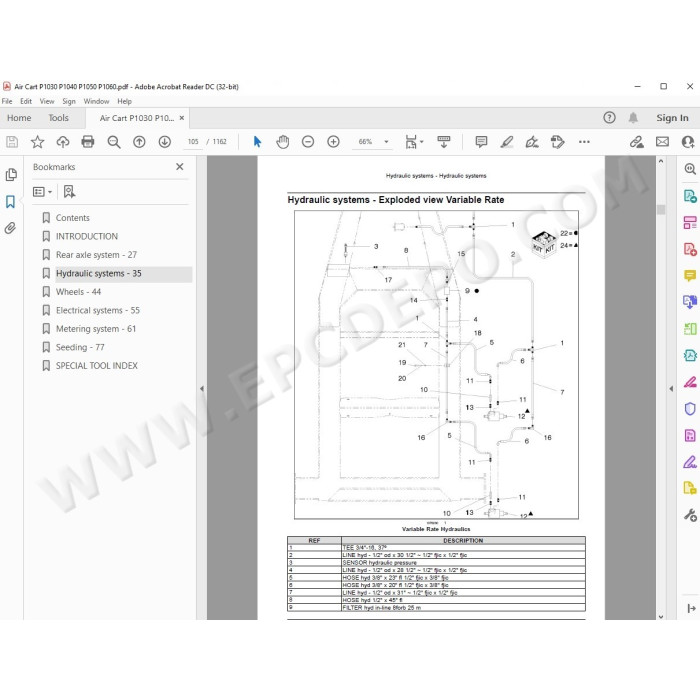Open Export PDF tool in the right pane
The image size is (700, 700).
click(690, 196)
